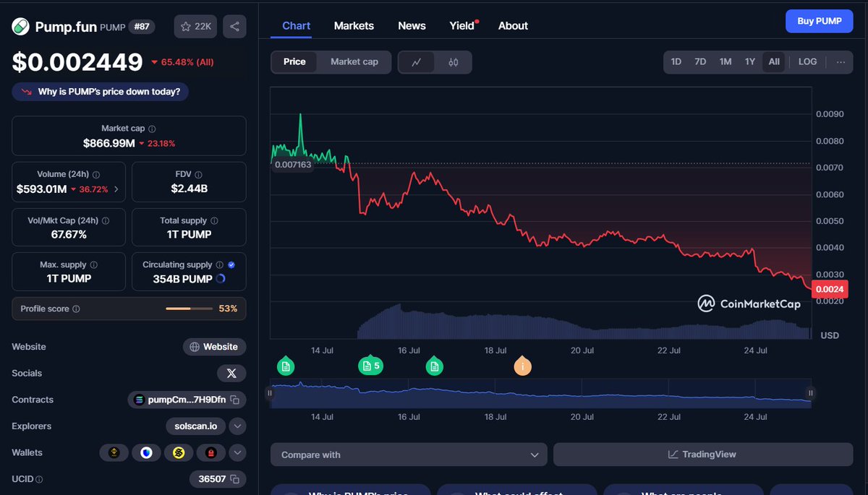Expand the Explorers chevron

(237, 426)
